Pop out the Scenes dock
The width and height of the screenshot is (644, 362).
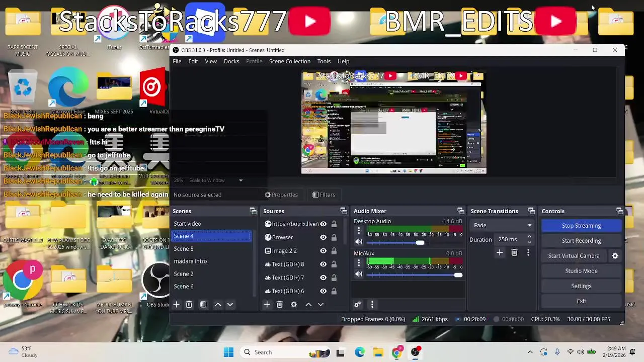coord(253,211)
